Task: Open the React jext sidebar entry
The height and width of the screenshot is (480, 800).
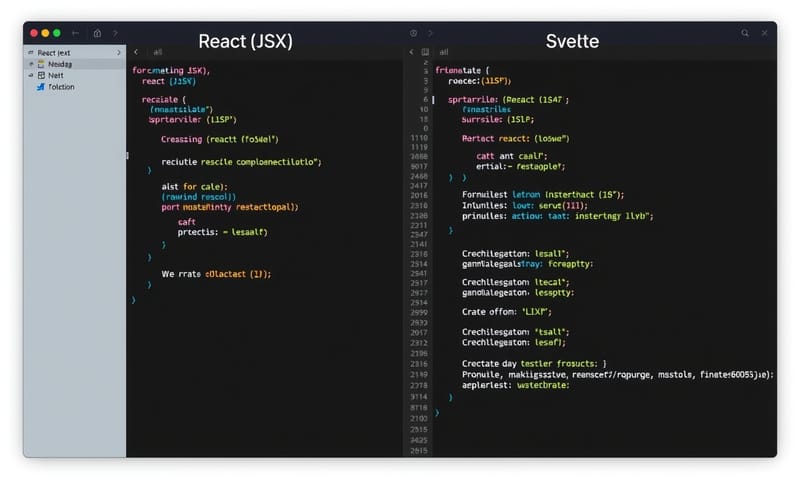Action: (54, 52)
